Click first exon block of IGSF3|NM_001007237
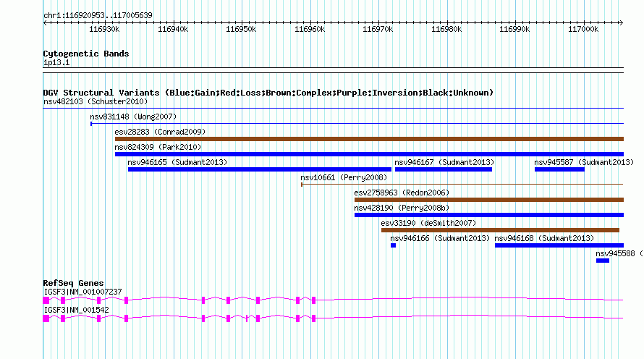This screenshot has width=644, height=359. [46, 300]
